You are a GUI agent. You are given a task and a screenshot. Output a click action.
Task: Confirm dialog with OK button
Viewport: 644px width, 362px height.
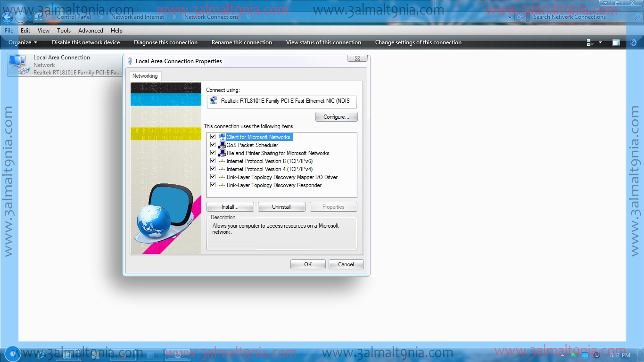(308, 264)
